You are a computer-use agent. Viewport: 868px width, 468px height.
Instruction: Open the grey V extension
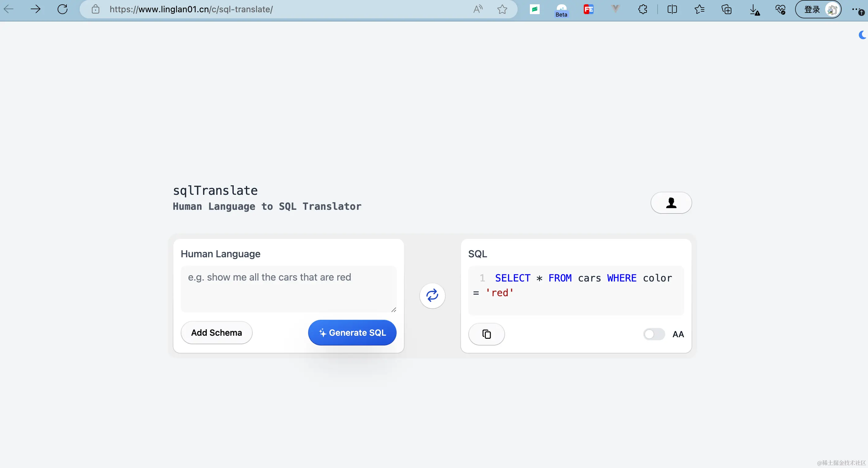(615, 9)
